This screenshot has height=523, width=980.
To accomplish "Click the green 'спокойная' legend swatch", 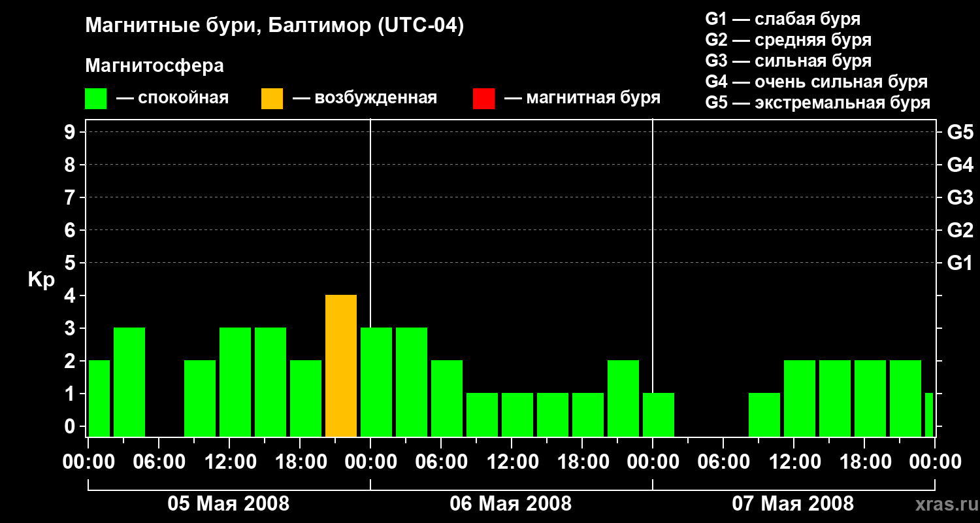I will 96,99.
